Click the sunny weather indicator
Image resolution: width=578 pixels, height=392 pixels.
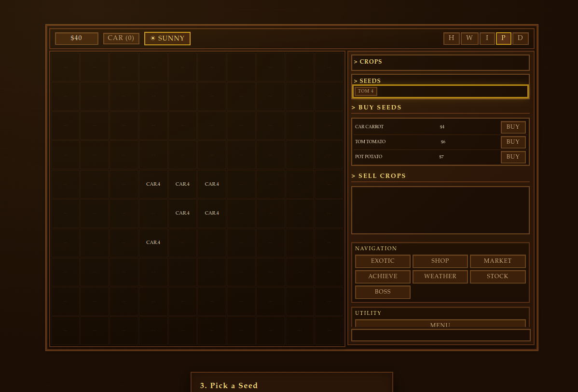click(167, 39)
